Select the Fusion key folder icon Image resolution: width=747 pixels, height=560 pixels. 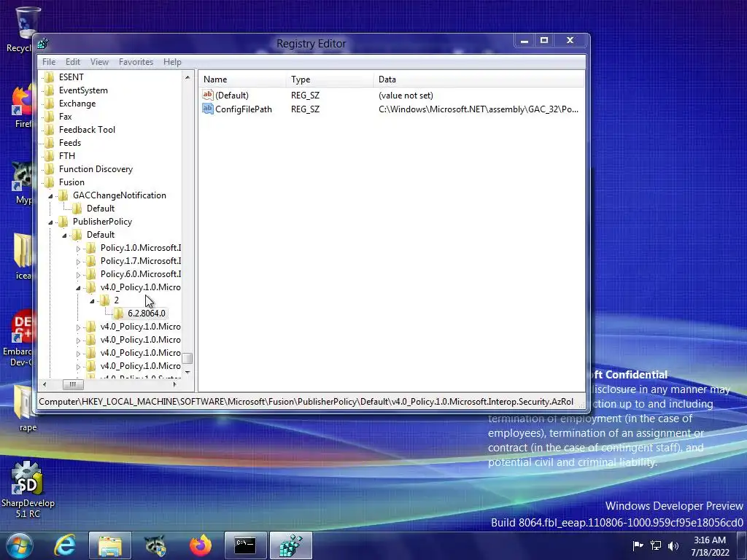[x=49, y=182]
